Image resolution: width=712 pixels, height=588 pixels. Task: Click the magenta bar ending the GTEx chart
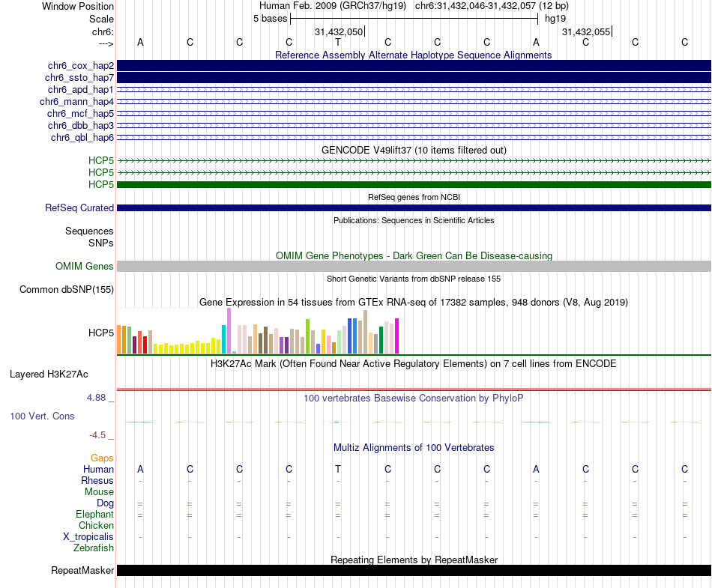point(397,336)
